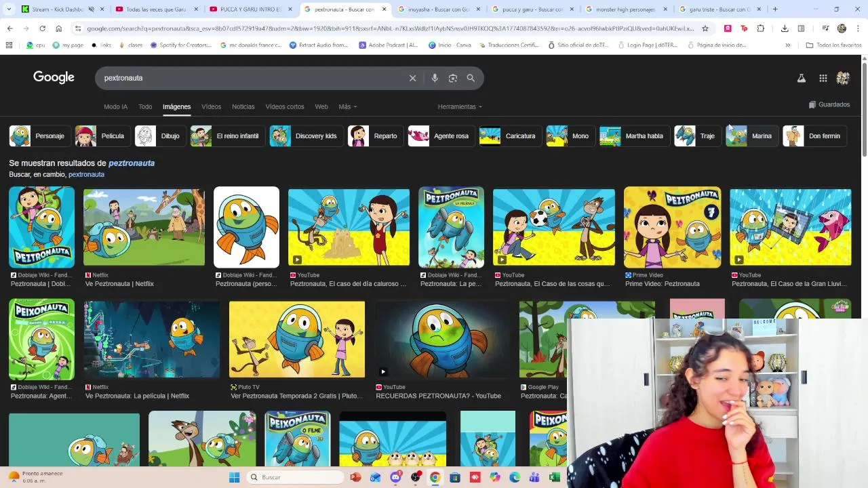Click the browser back arrow
The image size is (868, 488).
9,28
